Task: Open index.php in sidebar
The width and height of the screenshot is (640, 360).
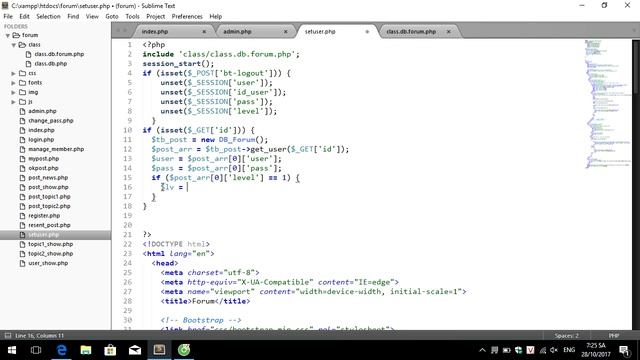Action: (41, 130)
